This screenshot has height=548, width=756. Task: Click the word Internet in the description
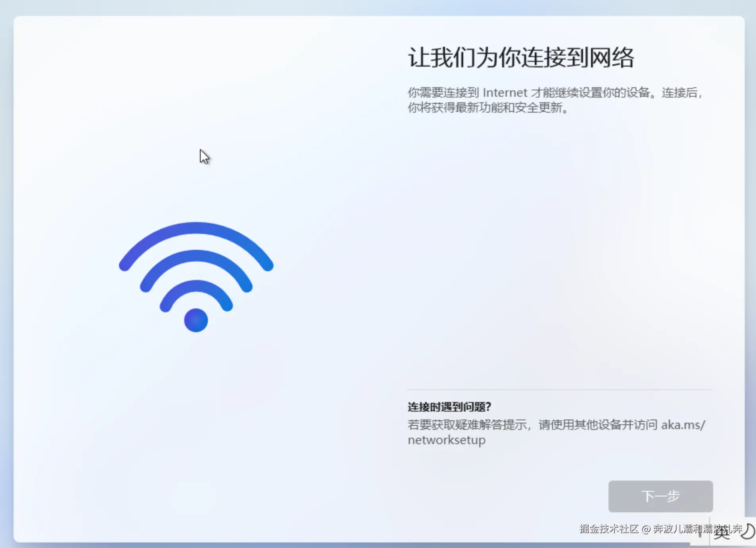tap(505, 93)
